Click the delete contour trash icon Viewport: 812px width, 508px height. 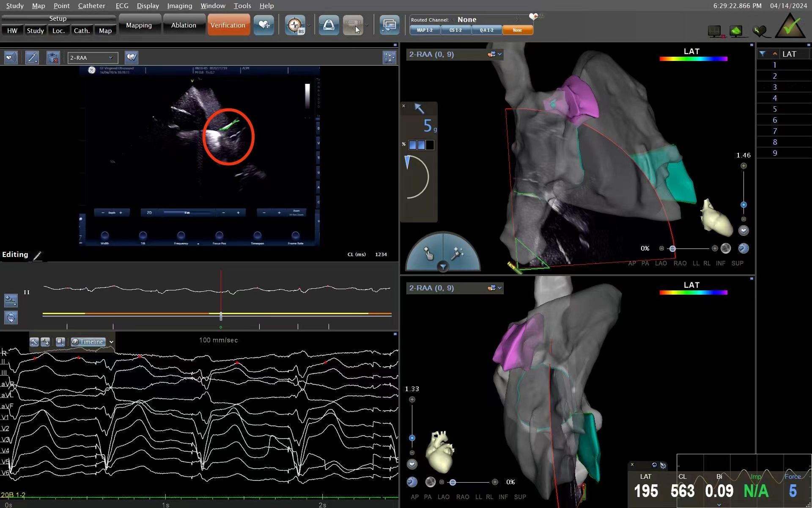point(53,58)
